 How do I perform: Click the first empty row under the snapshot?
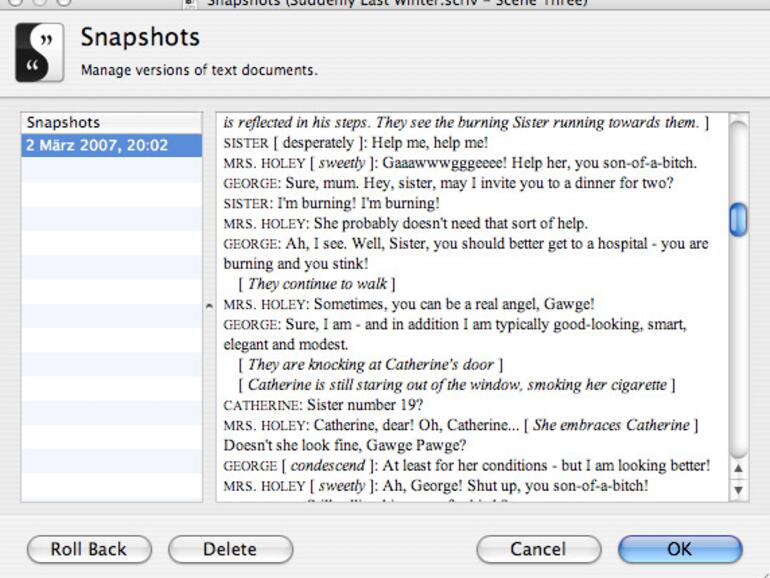(x=97, y=167)
